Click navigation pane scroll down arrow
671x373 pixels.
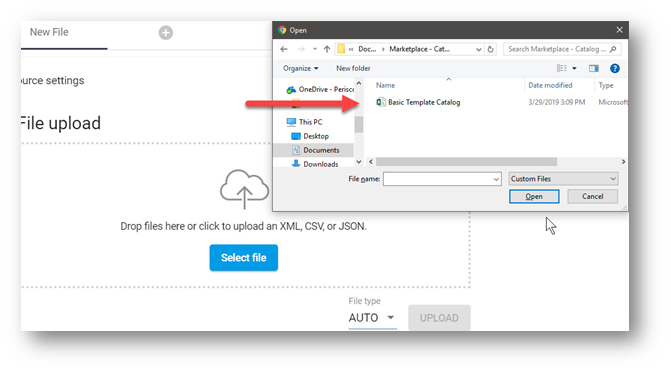pyautogui.click(x=359, y=162)
